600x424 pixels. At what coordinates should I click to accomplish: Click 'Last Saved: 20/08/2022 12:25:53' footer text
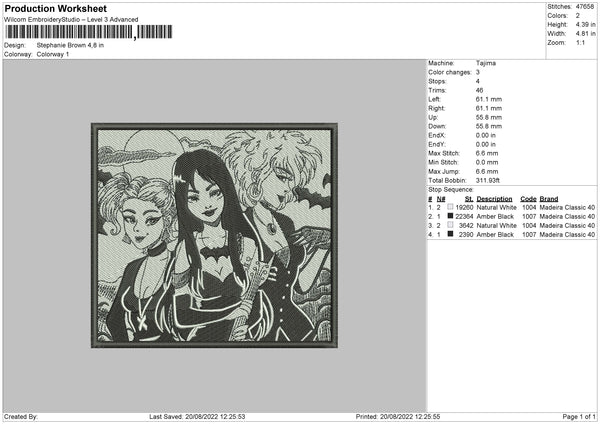click(197, 417)
